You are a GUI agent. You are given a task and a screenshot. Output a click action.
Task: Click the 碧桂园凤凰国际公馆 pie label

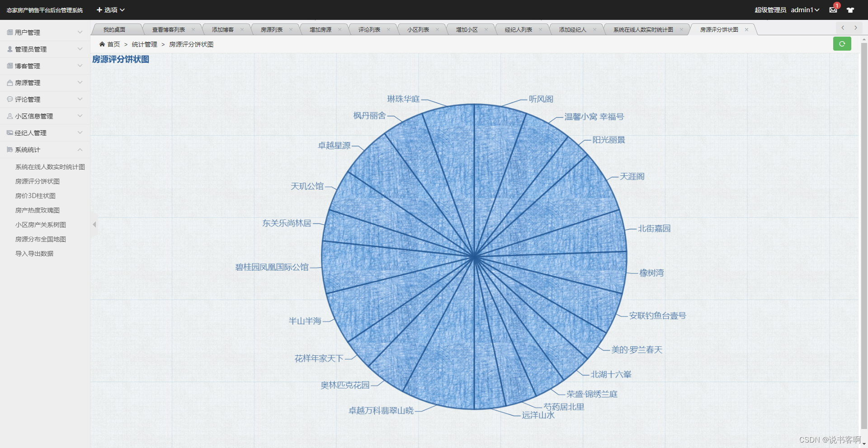click(272, 267)
